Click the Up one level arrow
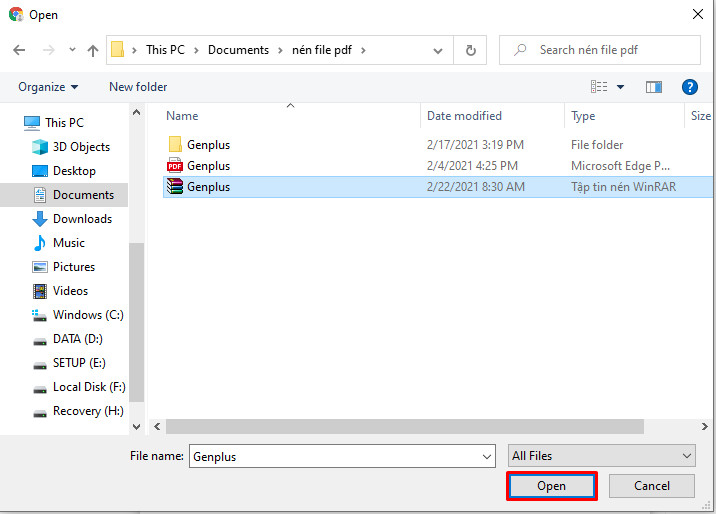The image size is (716, 514). pyautogui.click(x=93, y=50)
